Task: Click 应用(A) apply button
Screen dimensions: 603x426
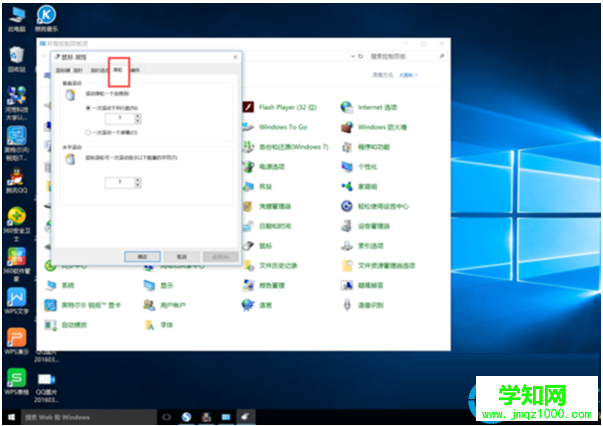Action: pyautogui.click(x=221, y=256)
